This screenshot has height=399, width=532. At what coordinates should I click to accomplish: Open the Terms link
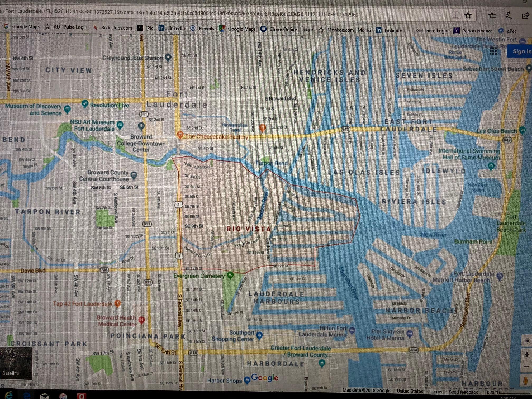[x=436, y=392]
